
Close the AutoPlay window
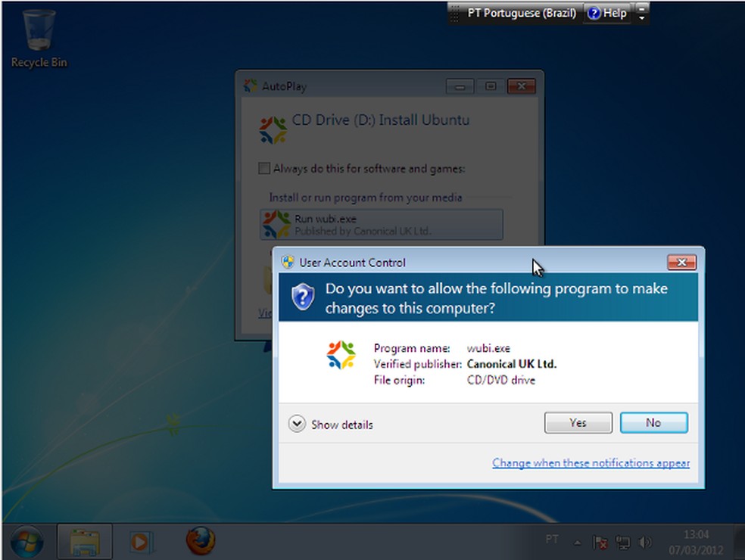[521, 86]
